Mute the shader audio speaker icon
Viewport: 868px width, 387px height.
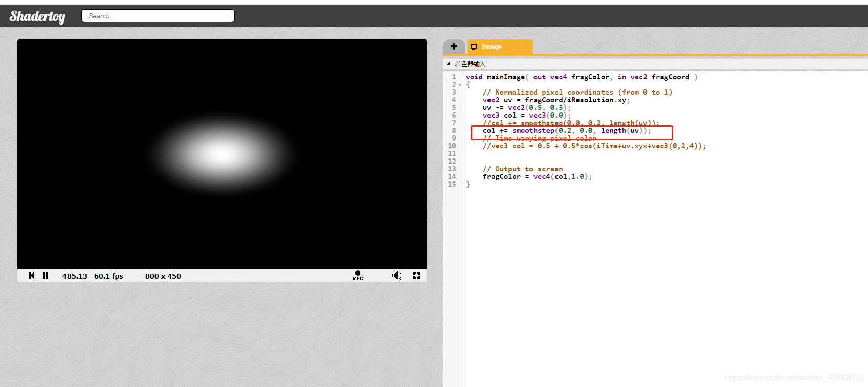pyautogui.click(x=397, y=276)
